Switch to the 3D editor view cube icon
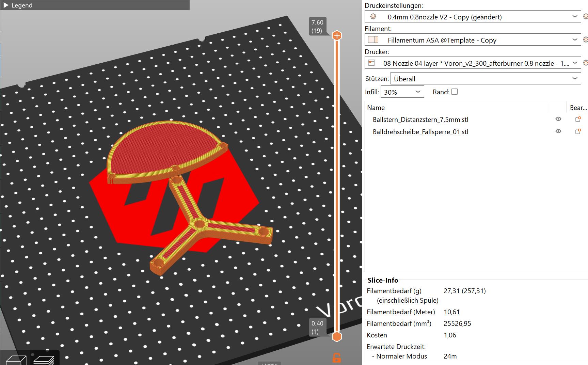 pyautogui.click(x=16, y=360)
